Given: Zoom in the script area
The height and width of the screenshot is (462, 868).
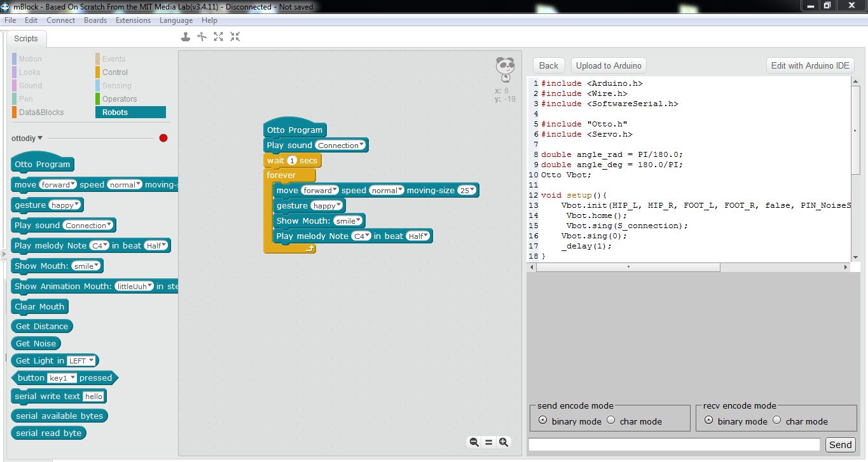Looking at the screenshot, I should point(504,442).
